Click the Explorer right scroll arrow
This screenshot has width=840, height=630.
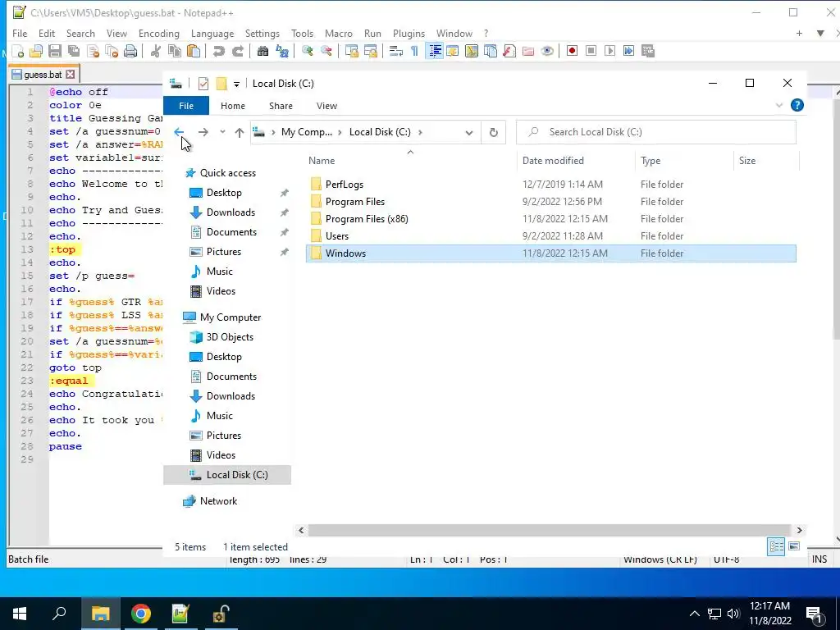point(799,531)
